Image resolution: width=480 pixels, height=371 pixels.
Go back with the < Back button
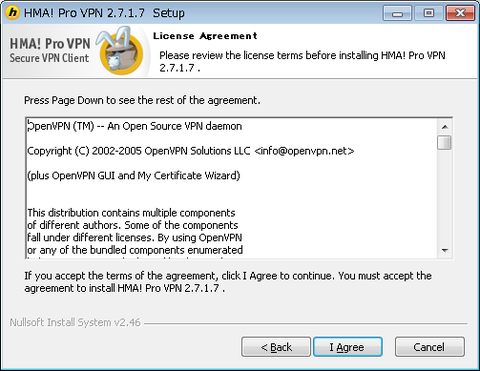276,347
